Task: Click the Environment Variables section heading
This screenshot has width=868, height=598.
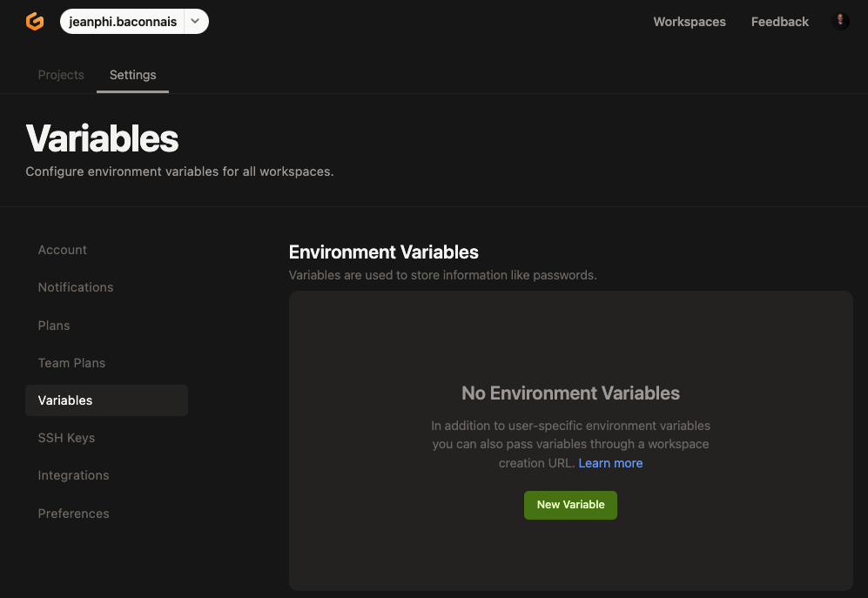Action: pos(383,252)
